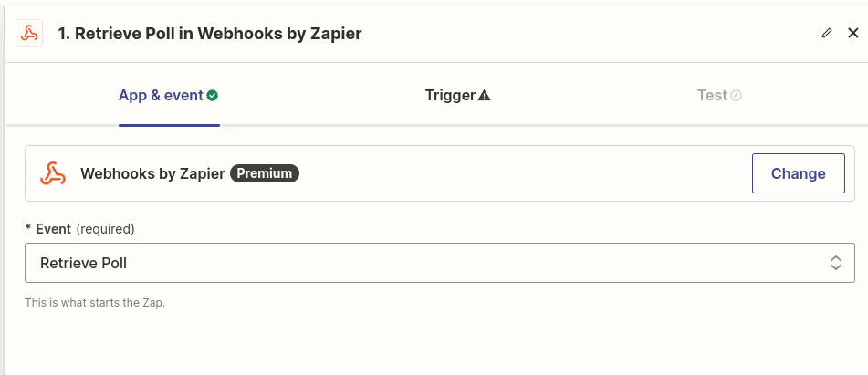The width and height of the screenshot is (868, 375).
Task: Open the Trigger tab
Action: [x=450, y=96]
